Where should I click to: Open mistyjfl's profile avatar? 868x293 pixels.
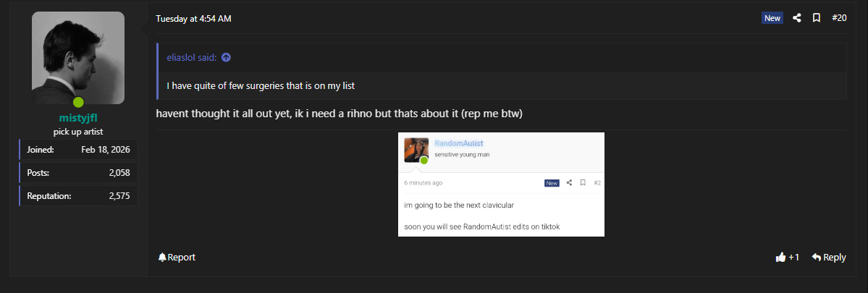tap(78, 58)
